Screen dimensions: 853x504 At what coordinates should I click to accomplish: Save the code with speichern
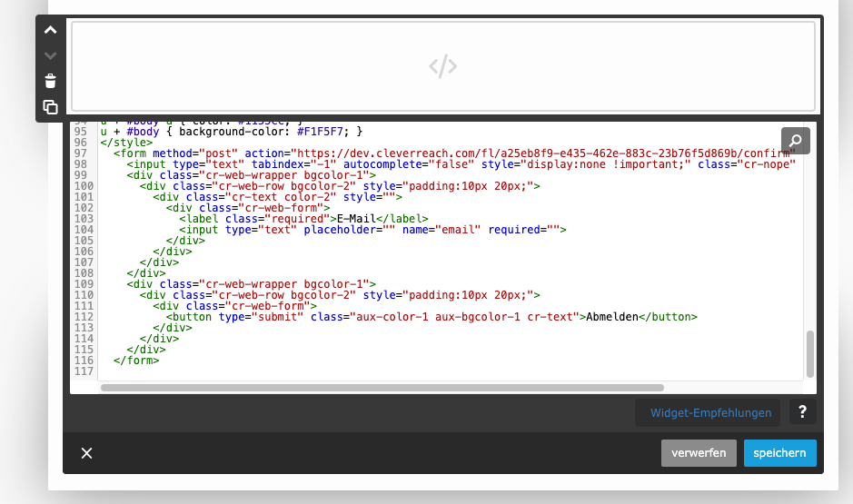pyautogui.click(x=779, y=453)
